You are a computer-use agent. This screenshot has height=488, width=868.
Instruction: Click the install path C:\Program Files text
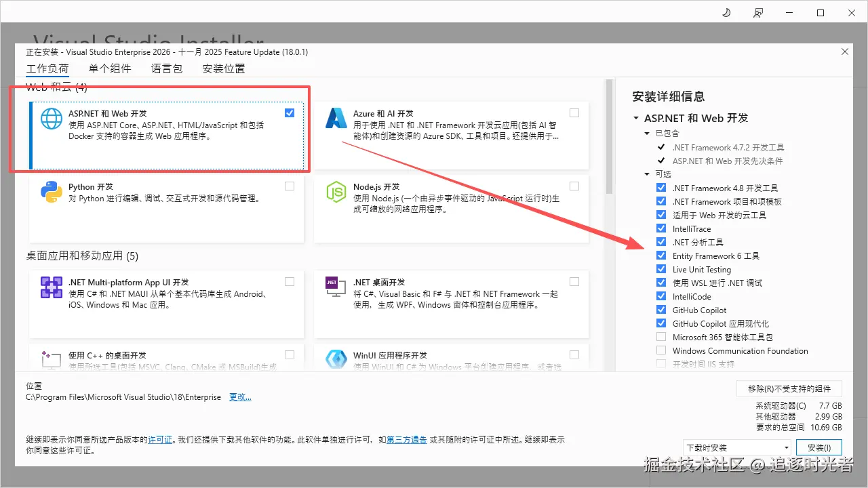123,397
